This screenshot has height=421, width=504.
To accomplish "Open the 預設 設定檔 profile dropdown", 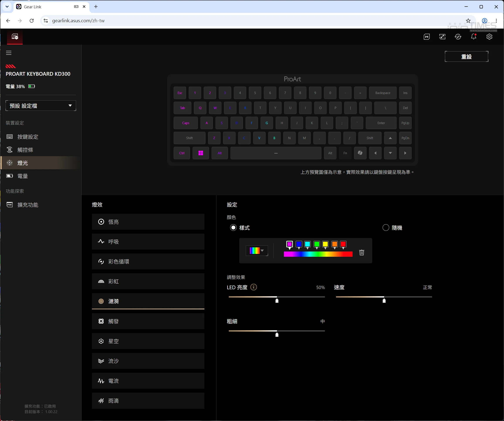I will point(41,106).
